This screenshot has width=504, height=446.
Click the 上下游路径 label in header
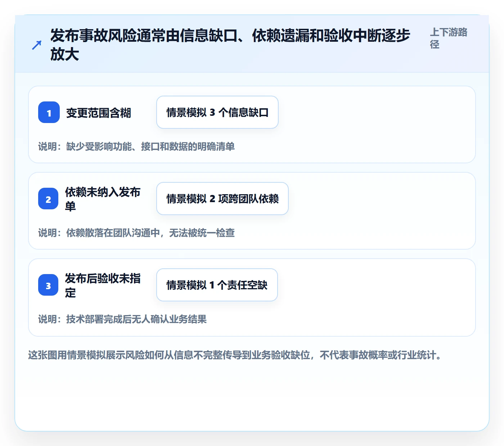pos(449,38)
